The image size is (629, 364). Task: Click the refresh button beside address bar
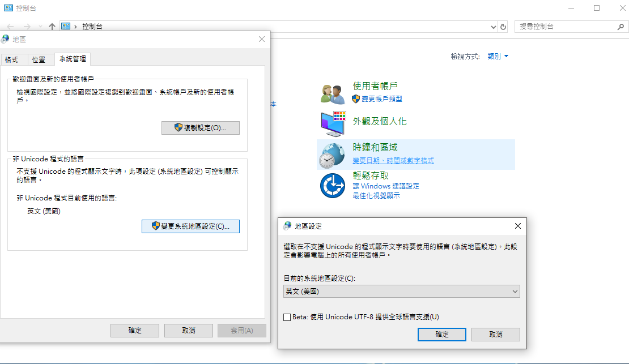[503, 27]
